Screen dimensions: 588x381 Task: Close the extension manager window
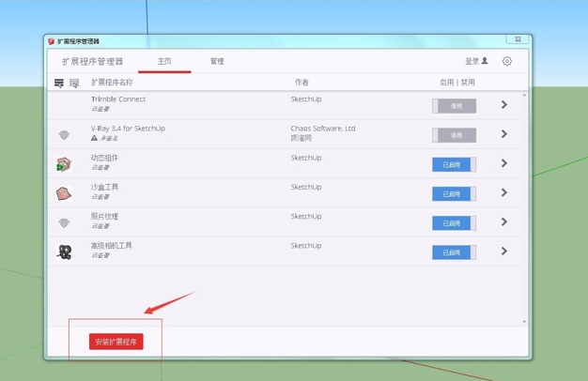(x=518, y=39)
